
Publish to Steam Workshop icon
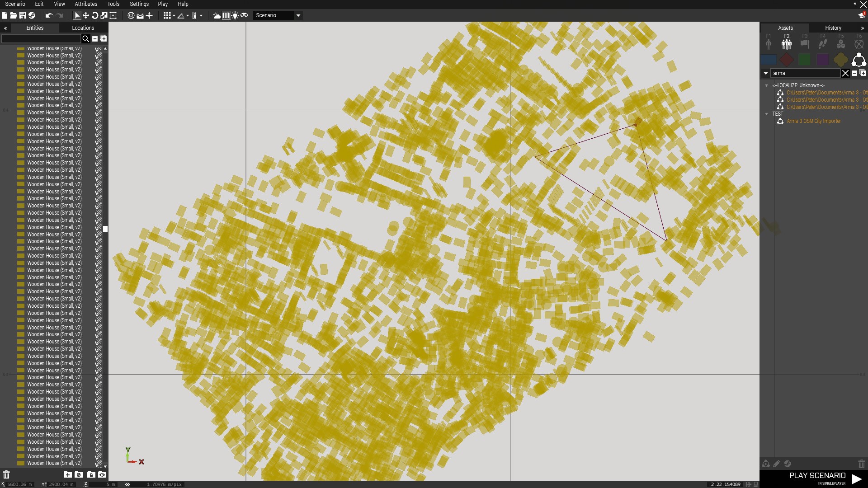[x=32, y=15]
